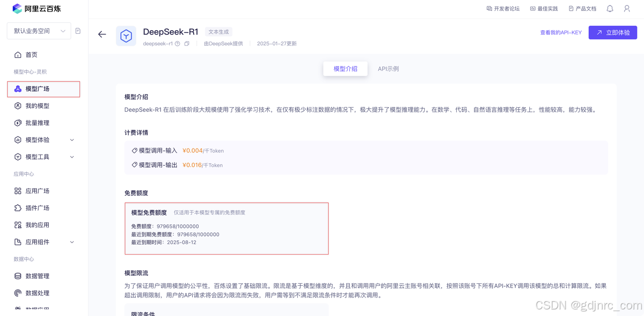Click the 2025-01-27更新 date text

[x=277, y=44]
